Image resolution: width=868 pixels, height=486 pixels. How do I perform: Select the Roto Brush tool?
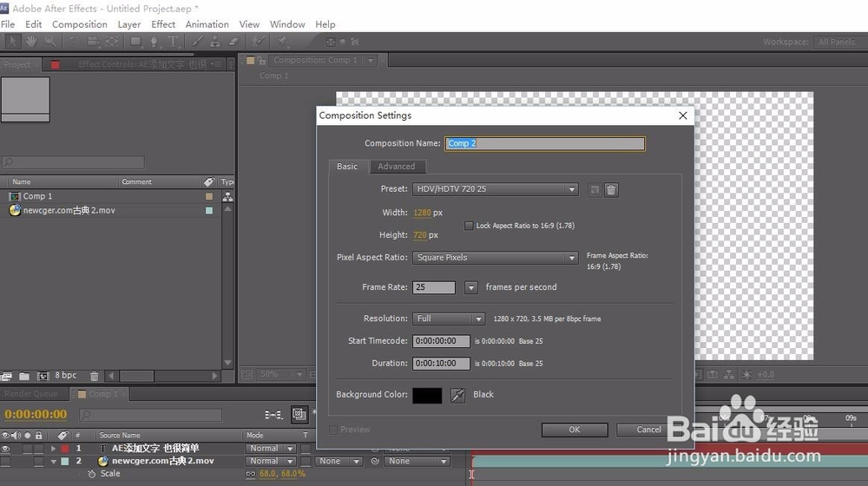(258, 41)
